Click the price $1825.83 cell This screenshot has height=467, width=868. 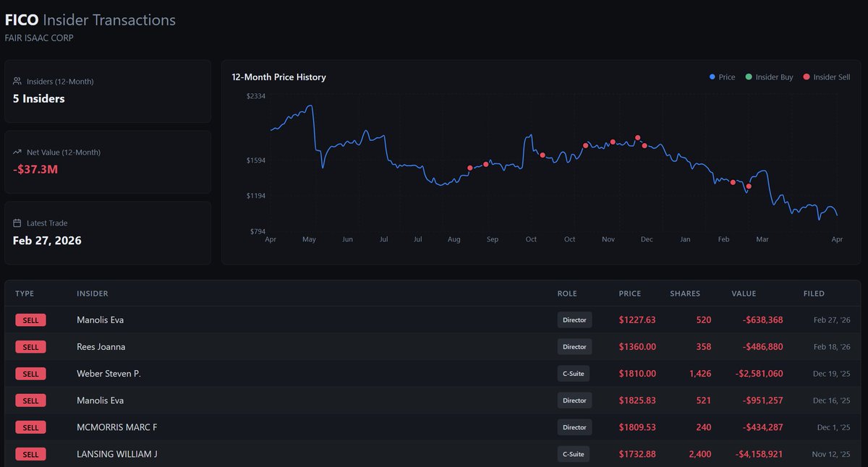(637, 400)
